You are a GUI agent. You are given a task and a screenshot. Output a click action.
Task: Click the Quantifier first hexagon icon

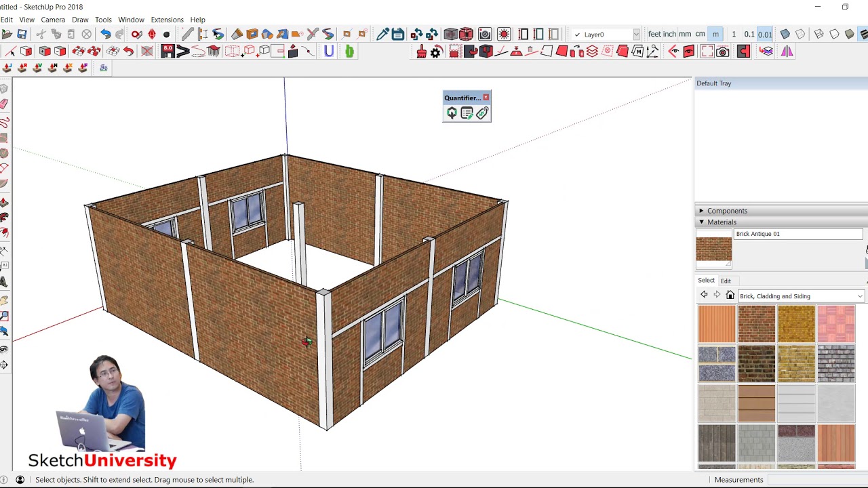pos(452,113)
